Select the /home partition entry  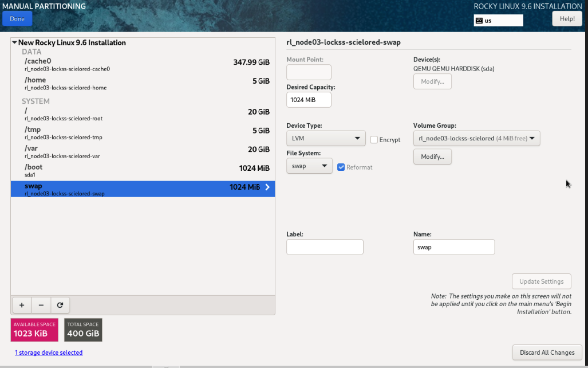143,84
